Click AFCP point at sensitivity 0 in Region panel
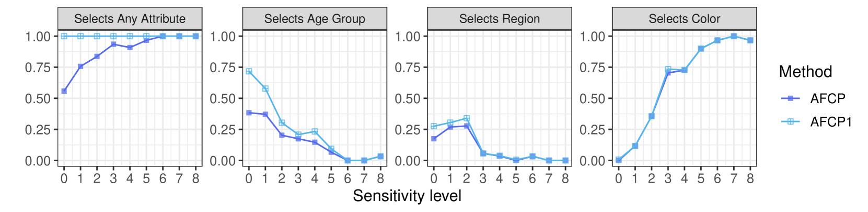This screenshot has height=212, width=868. pos(434,139)
